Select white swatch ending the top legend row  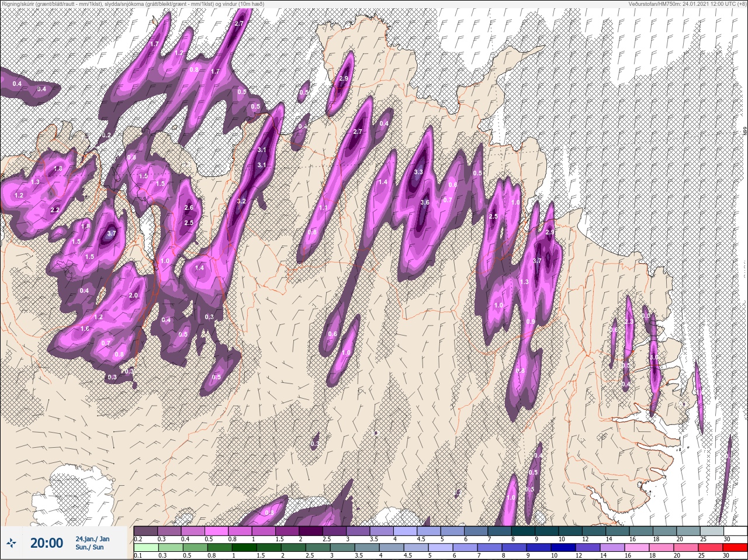click(735, 531)
